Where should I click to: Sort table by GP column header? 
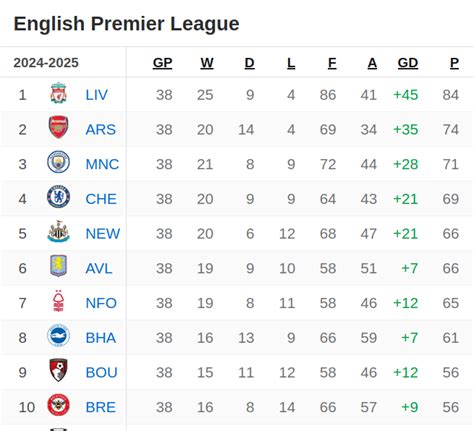click(162, 63)
